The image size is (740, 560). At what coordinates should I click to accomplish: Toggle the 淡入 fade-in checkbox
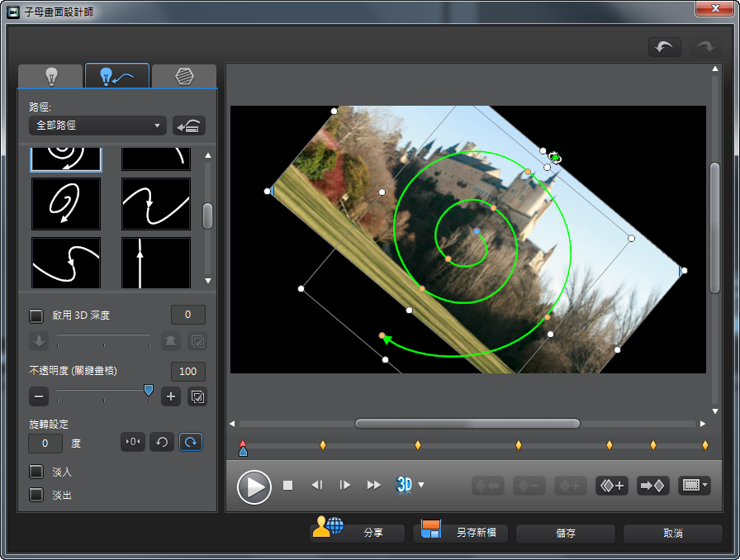pos(36,472)
